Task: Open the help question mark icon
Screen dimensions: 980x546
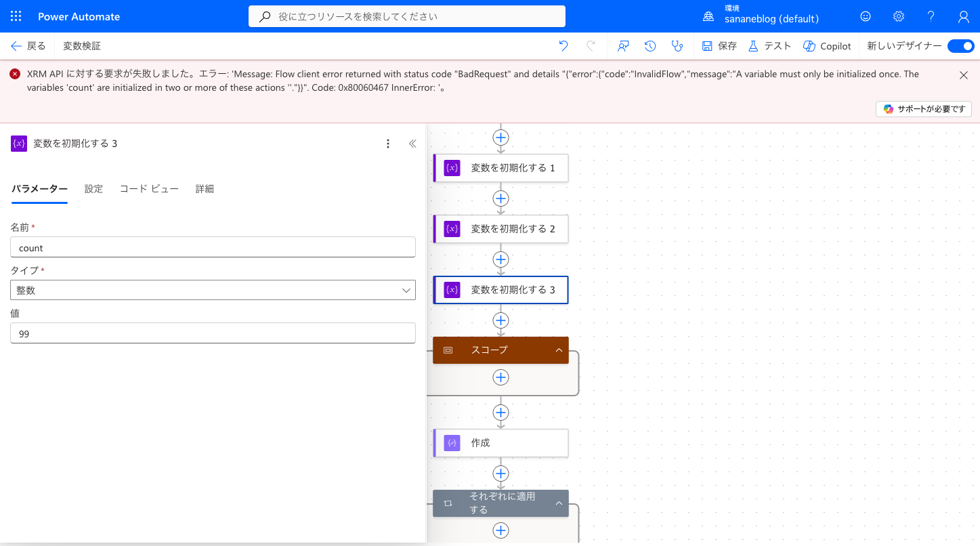Action: tap(931, 16)
